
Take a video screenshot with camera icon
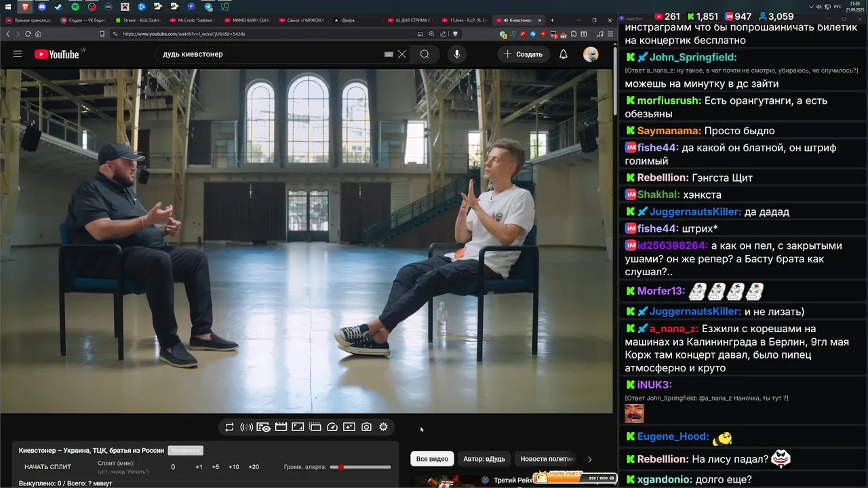(366, 427)
